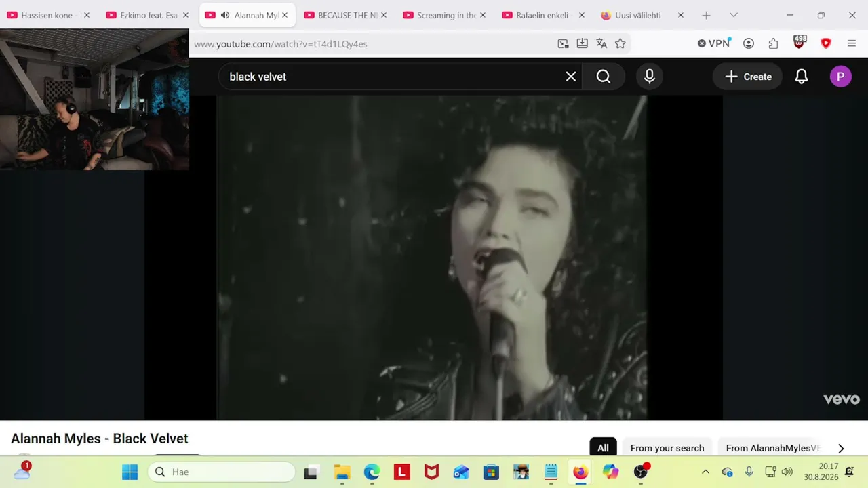Viewport: 868px width, 488px height.
Task: Switch to the Hassisen kone tab
Action: click(47, 15)
